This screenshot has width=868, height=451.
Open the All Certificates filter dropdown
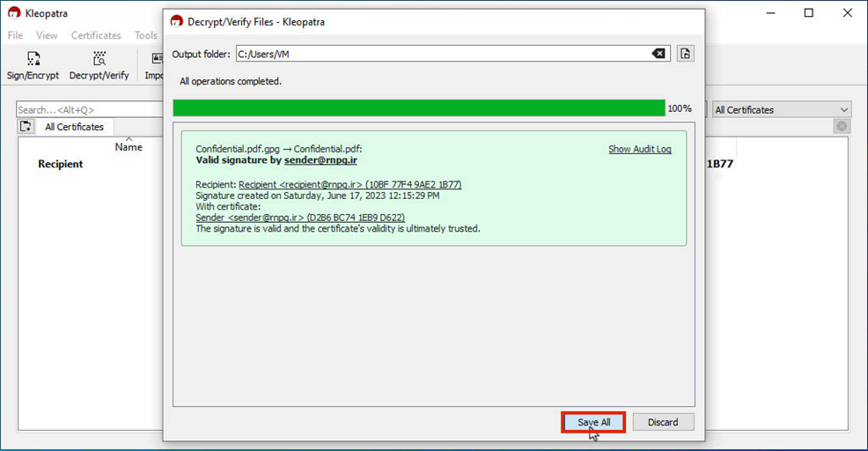click(781, 110)
